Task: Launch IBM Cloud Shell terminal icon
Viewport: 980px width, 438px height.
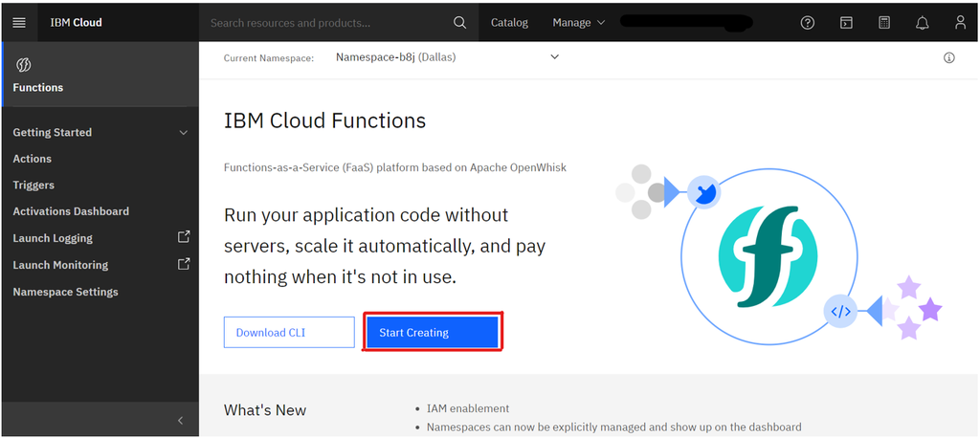Action: pyautogui.click(x=846, y=23)
